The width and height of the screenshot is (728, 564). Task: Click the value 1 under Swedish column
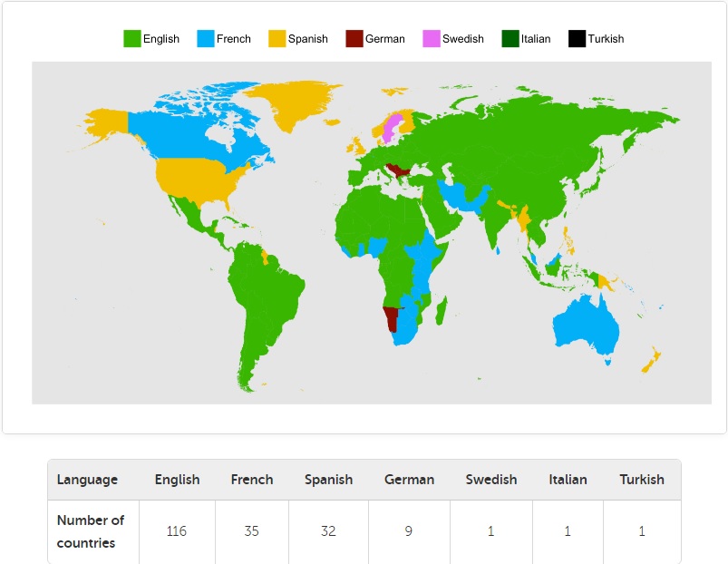(x=490, y=531)
